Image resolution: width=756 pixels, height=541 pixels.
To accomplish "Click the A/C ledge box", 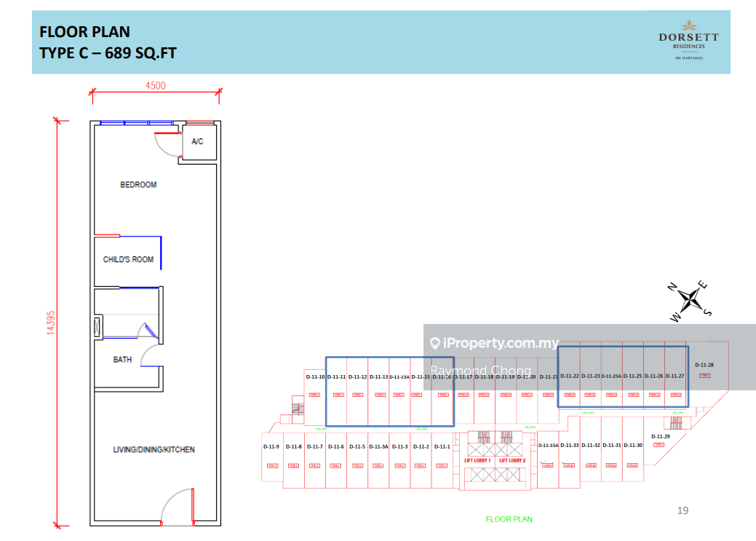I will [198, 141].
